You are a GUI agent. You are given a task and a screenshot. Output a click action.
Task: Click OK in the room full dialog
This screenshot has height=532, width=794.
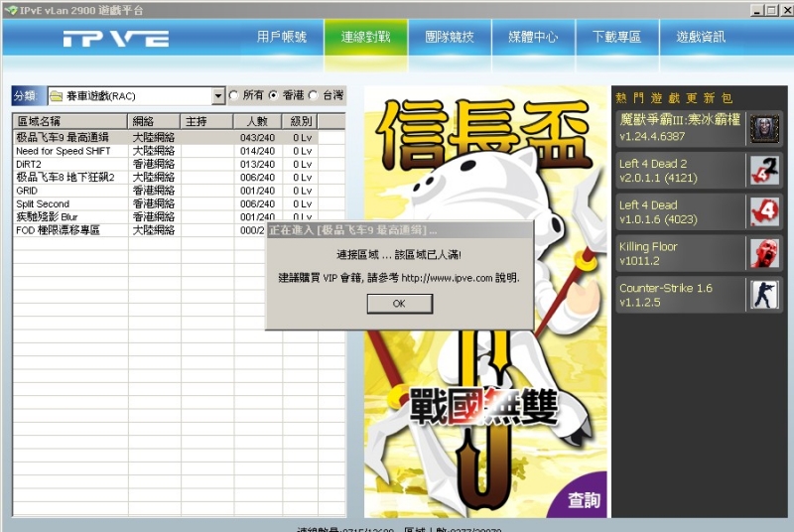pyautogui.click(x=400, y=304)
